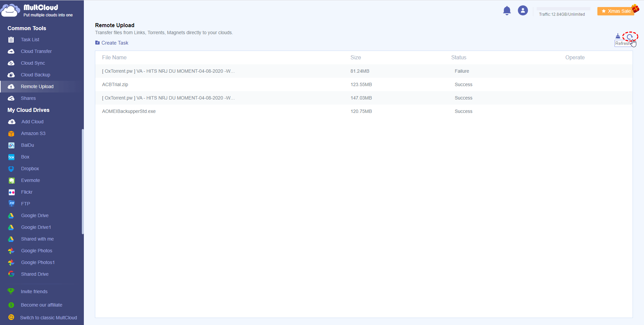Click the BaiDu drive icon
Image resolution: width=644 pixels, height=325 pixels.
11,145
